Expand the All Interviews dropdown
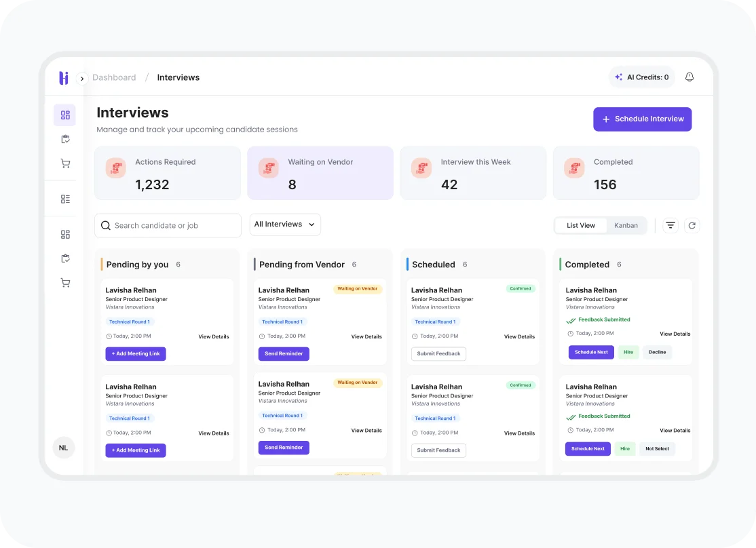The width and height of the screenshot is (756, 548). (x=285, y=224)
